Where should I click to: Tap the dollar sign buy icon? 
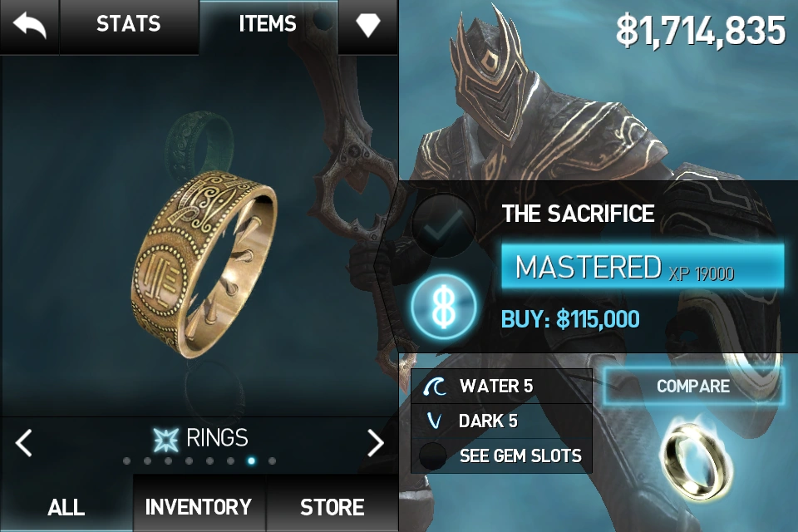pos(444,307)
